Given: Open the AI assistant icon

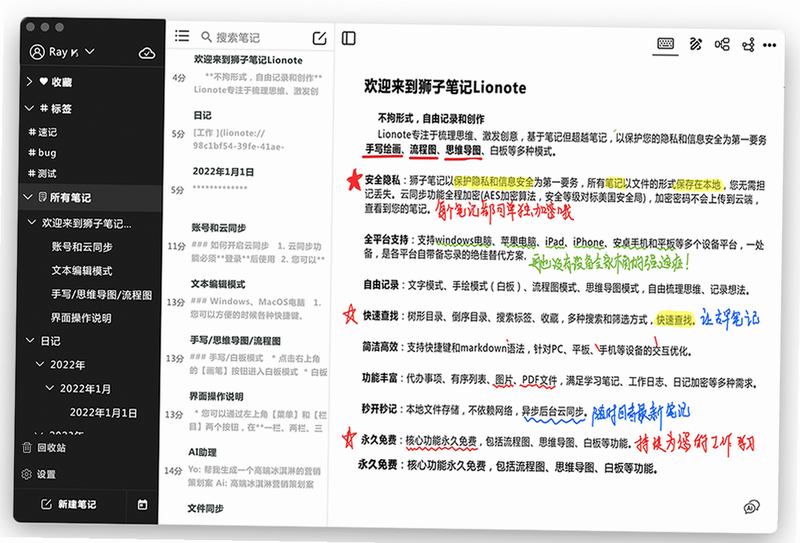Looking at the screenshot, I should tap(752, 507).
